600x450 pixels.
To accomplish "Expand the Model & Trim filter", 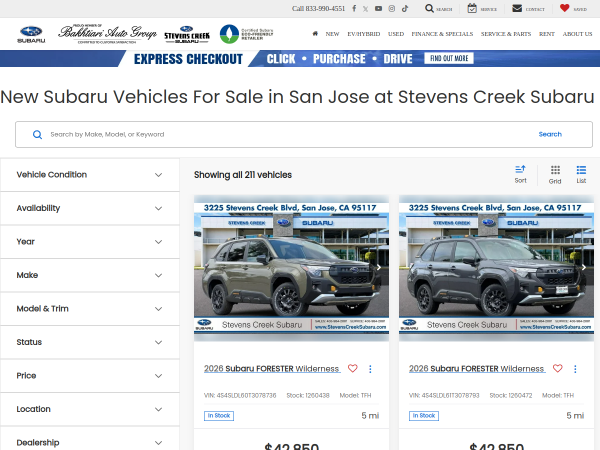I will point(90,309).
